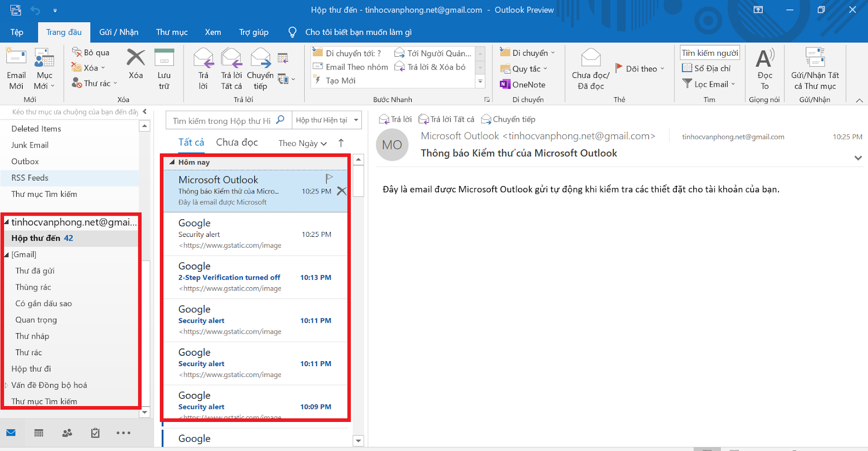868x451 pixels.
Task: Click Trả lời Tất cả in the ribbon
Action: click(231, 69)
